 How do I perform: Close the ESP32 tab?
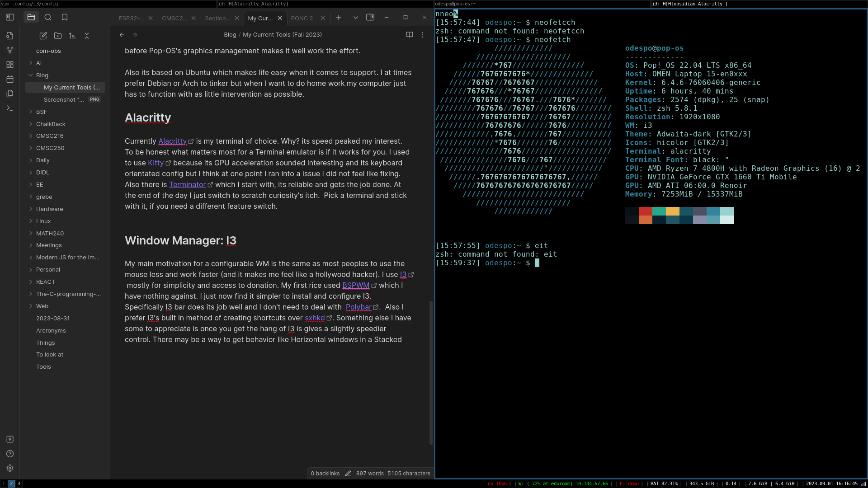tap(151, 18)
